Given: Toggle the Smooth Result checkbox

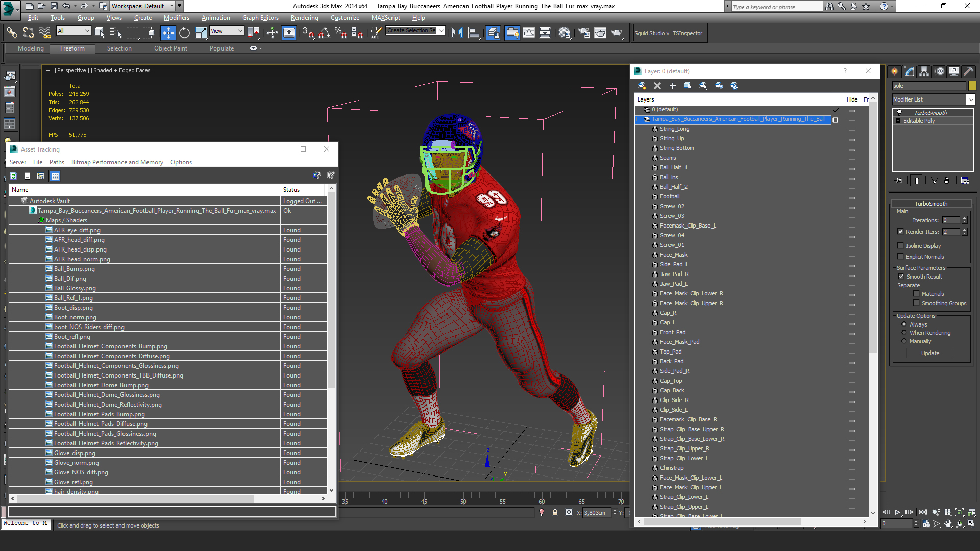Looking at the screenshot, I should click(901, 277).
